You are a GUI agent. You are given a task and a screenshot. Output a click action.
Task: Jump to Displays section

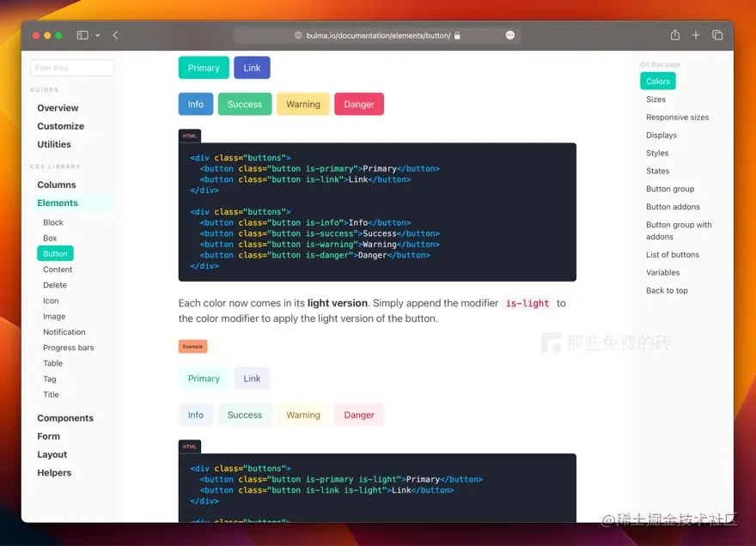(661, 136)
